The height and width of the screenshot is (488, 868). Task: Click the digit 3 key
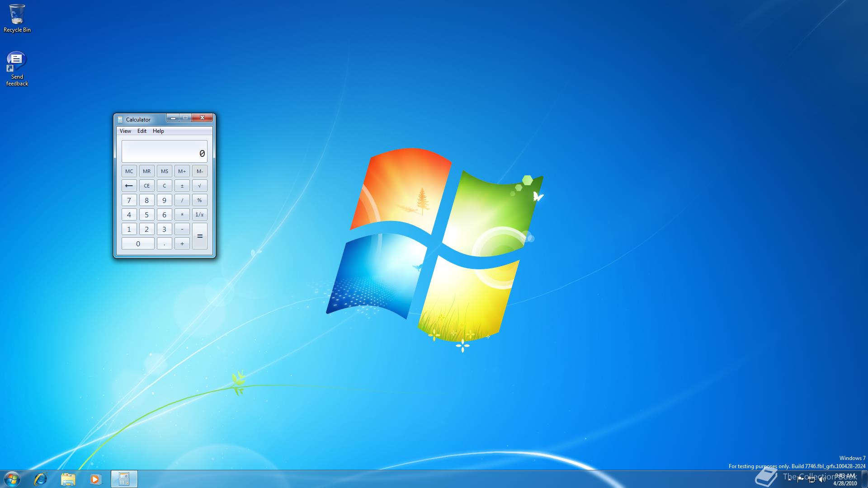(164, 229)
